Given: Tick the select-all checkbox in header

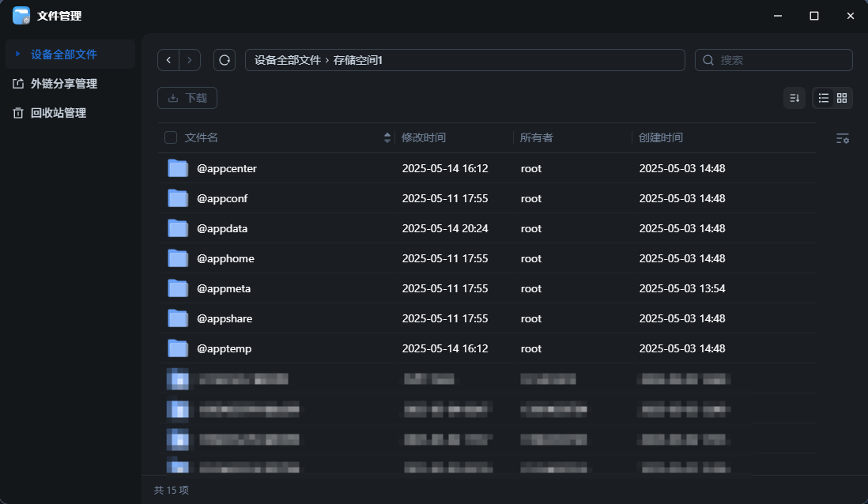Looking at the screenshot, I should pyautogui.click(x=171, y=138).
